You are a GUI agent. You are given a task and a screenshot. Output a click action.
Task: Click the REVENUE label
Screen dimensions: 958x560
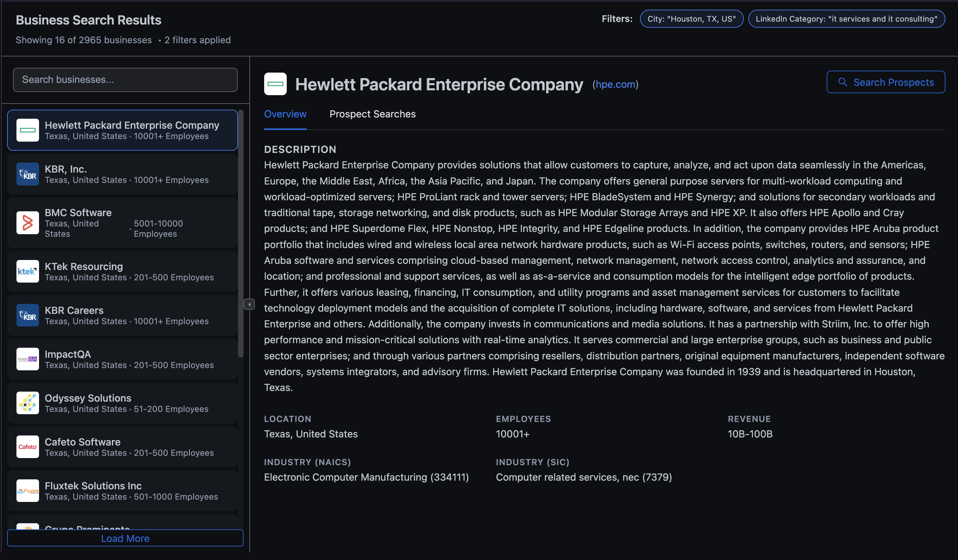749,419
